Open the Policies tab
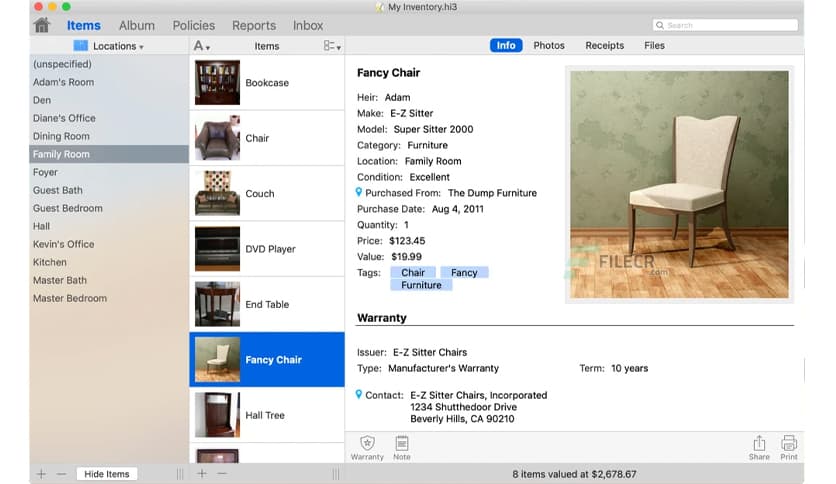Image resolution: width=836 pixels, height=484 pixels. click(194, 26)
